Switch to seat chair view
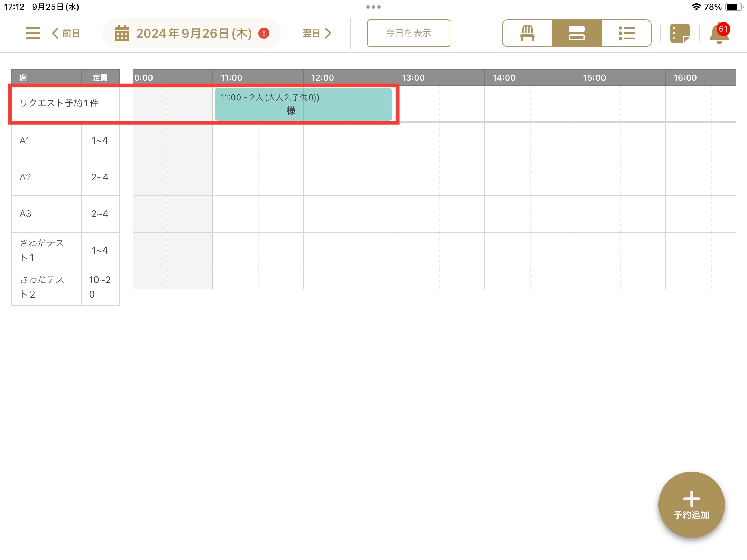This screenshot has height=560, width=747. pos(527,33)
